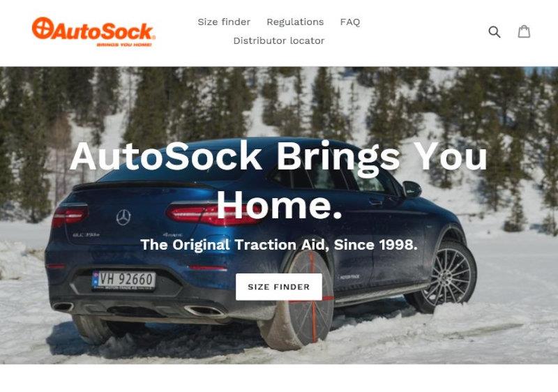Open the Regulations menu item
The height and width of the screenshot is (392, 558).
(295, 22)
